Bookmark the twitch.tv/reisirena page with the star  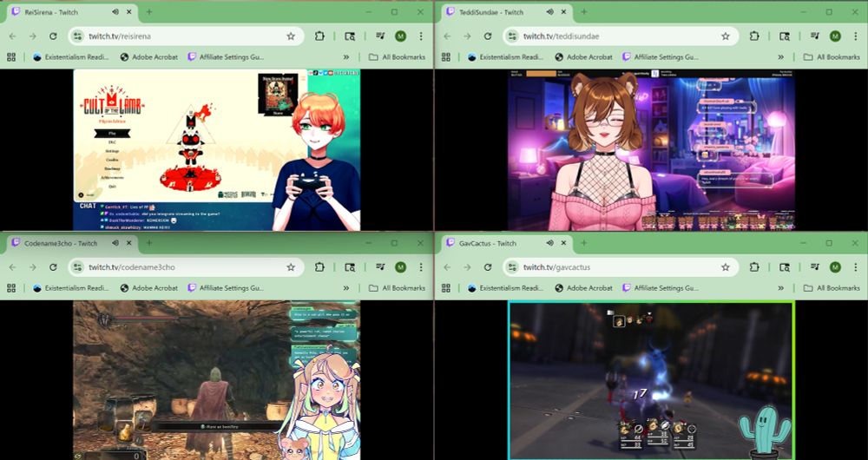291,36
